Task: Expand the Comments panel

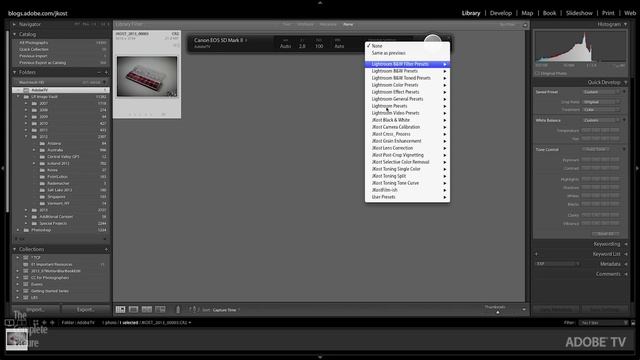Action: (626, 274)
